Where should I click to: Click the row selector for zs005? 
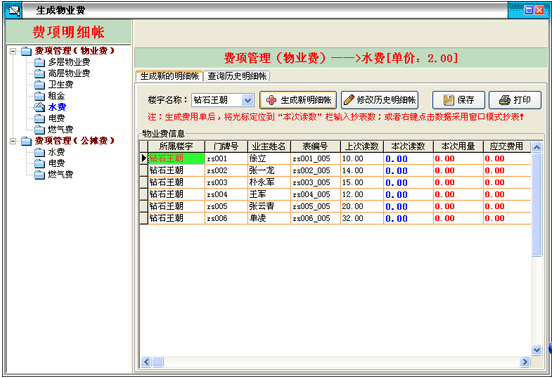click(x=144, y=207)
